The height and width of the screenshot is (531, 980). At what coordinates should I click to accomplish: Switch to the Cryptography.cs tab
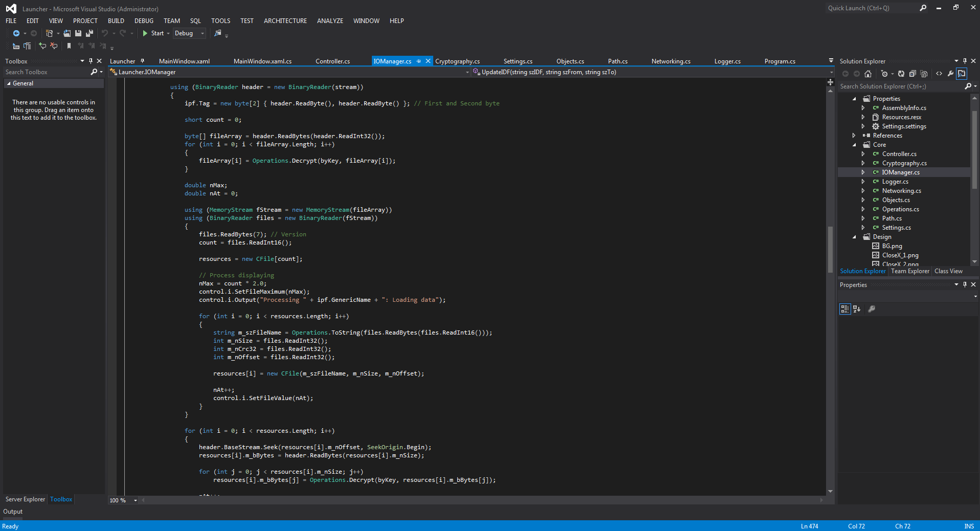click(x=457, y=61)
